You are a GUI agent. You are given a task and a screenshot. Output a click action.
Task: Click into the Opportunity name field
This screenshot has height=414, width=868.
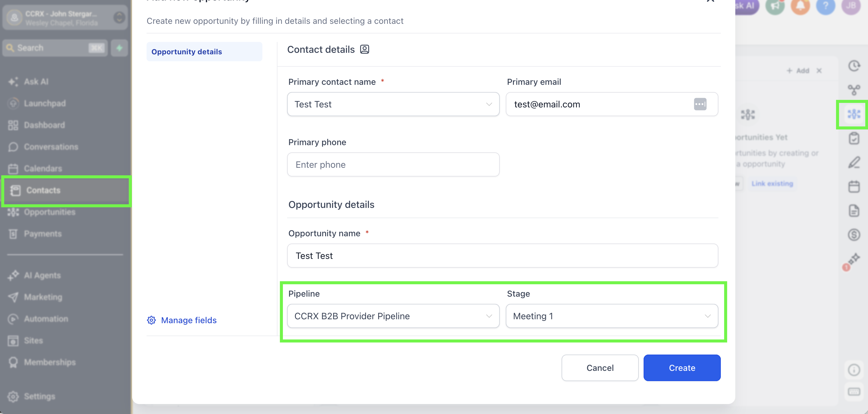click(x=502, y=256)
